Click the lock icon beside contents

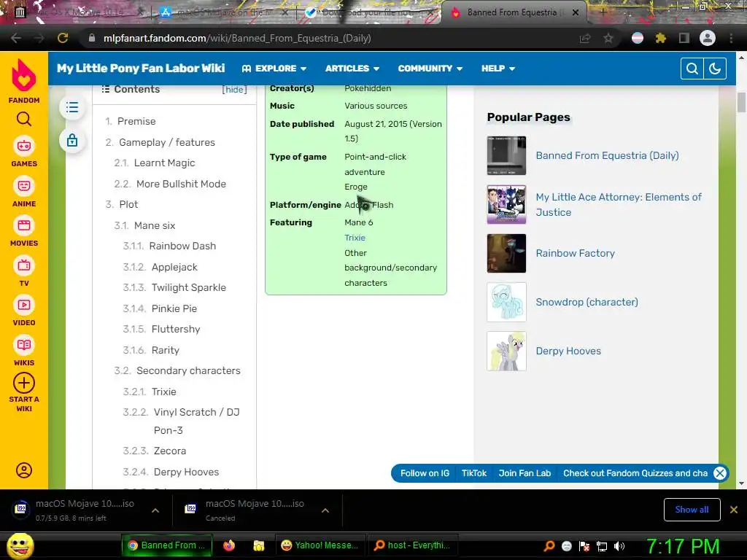72,141
